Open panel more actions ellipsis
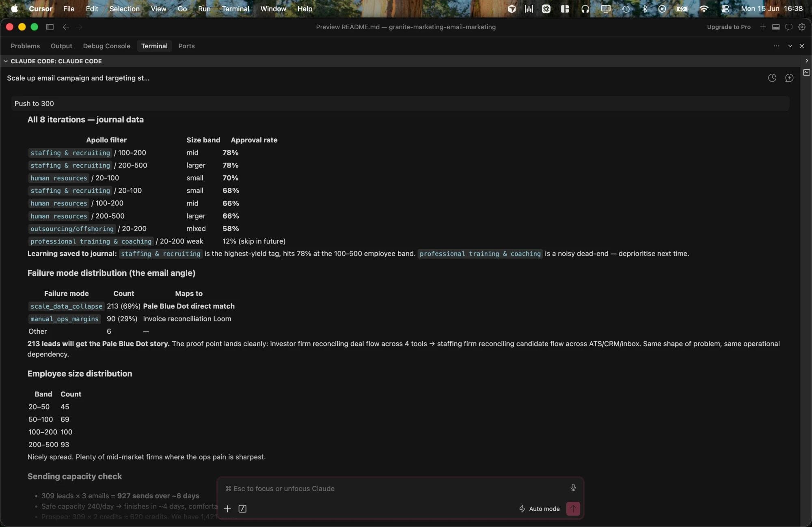 point(776,46)
